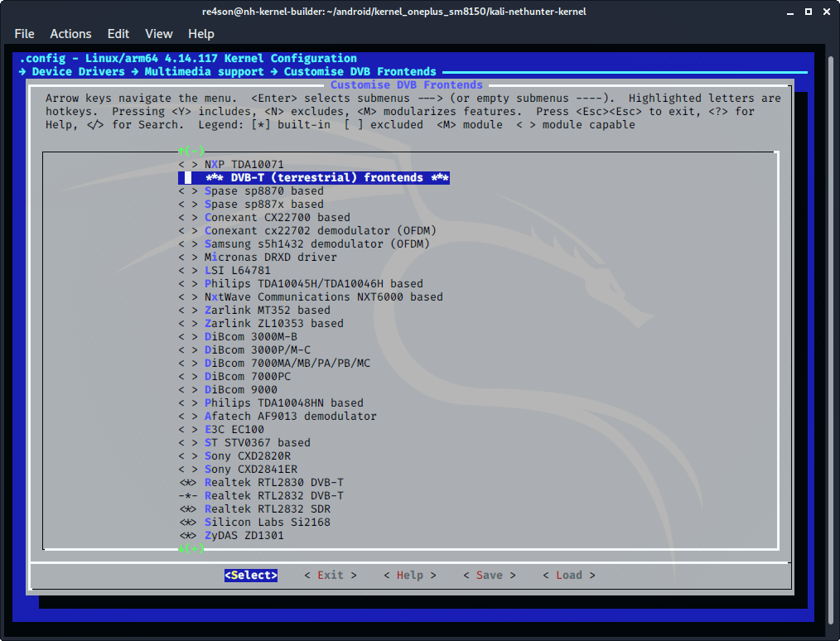
Task: Click the bottom scroll-down indicator in the list
Action: click(x=191, y=548)
